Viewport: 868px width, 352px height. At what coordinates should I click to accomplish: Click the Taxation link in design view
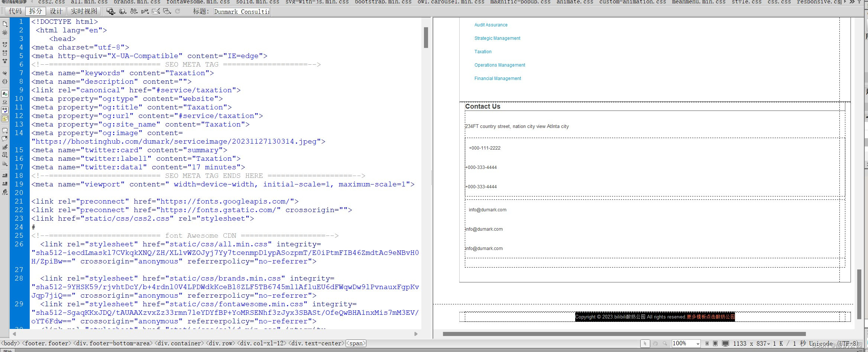(483, 52)
